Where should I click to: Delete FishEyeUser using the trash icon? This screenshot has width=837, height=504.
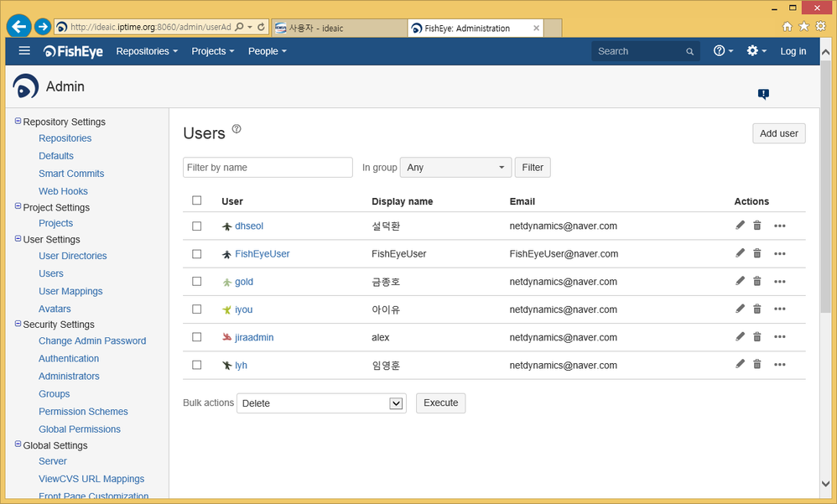[757, 252]
